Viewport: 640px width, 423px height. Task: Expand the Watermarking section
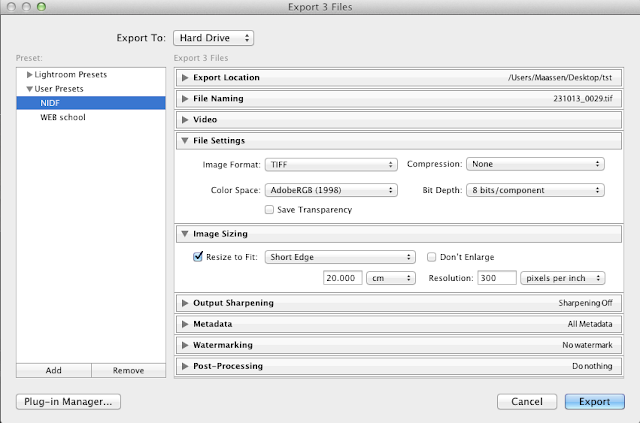pos(185,345)
